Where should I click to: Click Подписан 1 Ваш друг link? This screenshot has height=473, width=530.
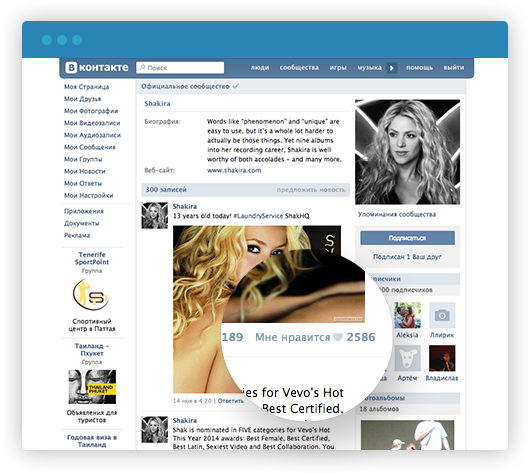(x=407, y=257)
